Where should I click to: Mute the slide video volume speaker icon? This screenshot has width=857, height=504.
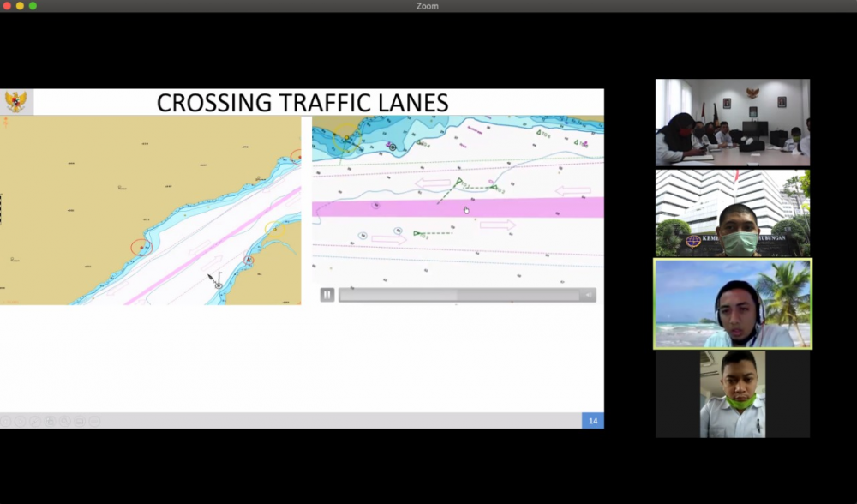(x=589, y=295)
